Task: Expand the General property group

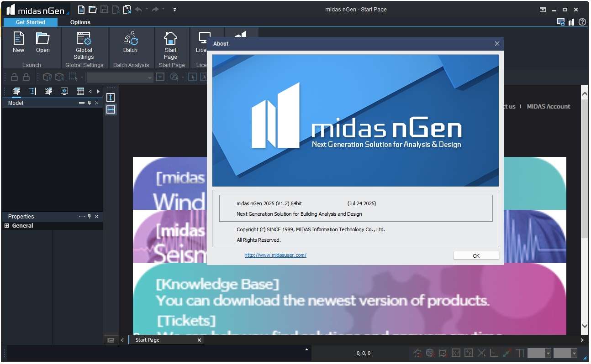Action: pos(6,226)
